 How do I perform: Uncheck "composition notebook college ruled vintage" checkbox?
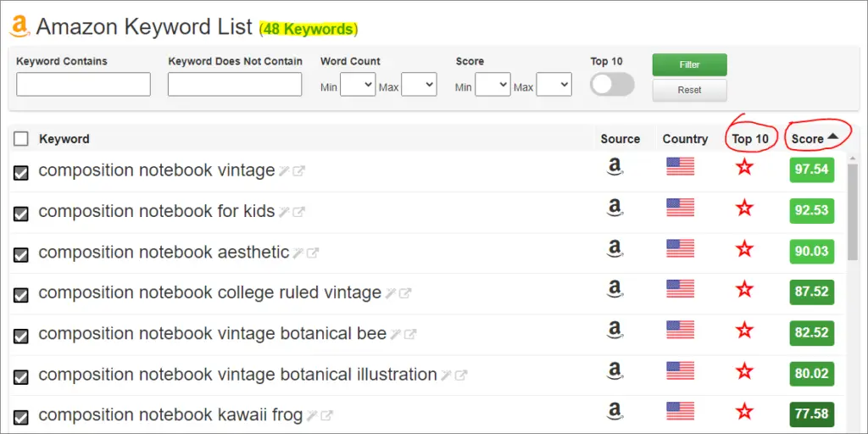[x=21, y=296]
